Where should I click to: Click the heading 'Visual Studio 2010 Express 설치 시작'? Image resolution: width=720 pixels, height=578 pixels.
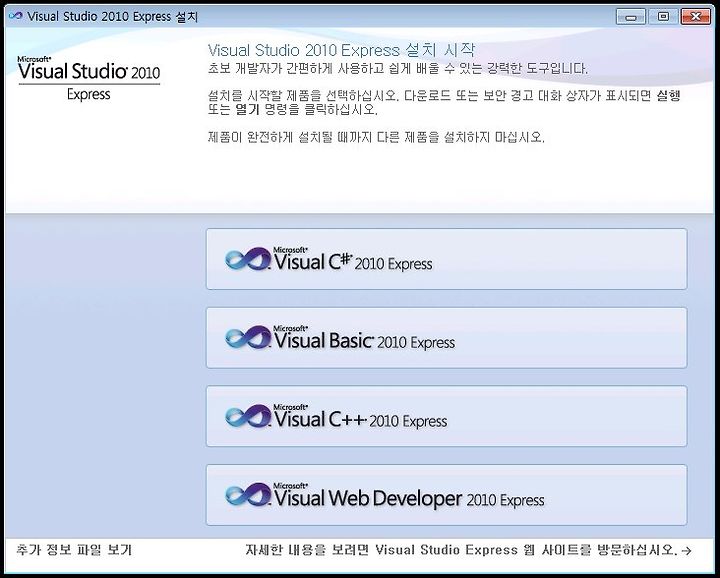click(342, 50)
